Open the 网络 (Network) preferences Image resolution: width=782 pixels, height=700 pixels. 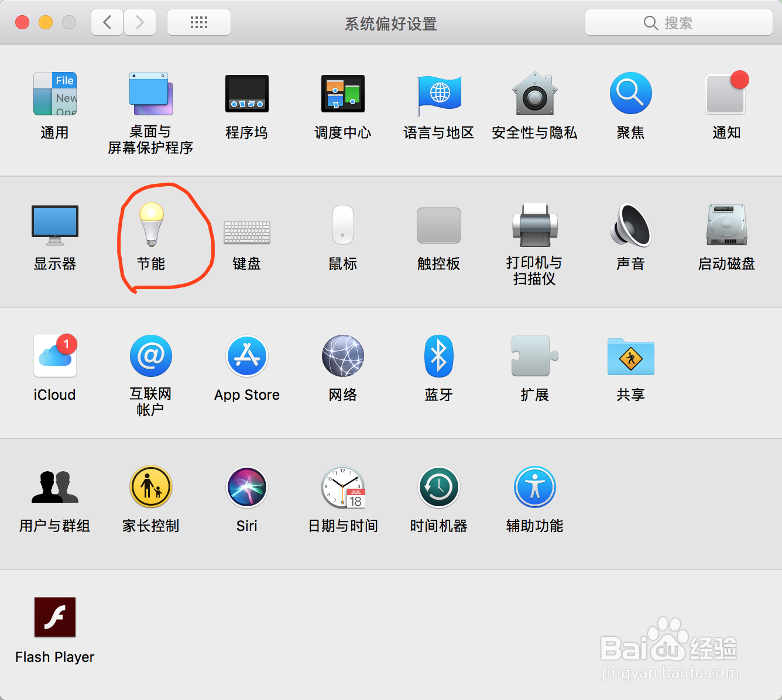pos(343,356)
